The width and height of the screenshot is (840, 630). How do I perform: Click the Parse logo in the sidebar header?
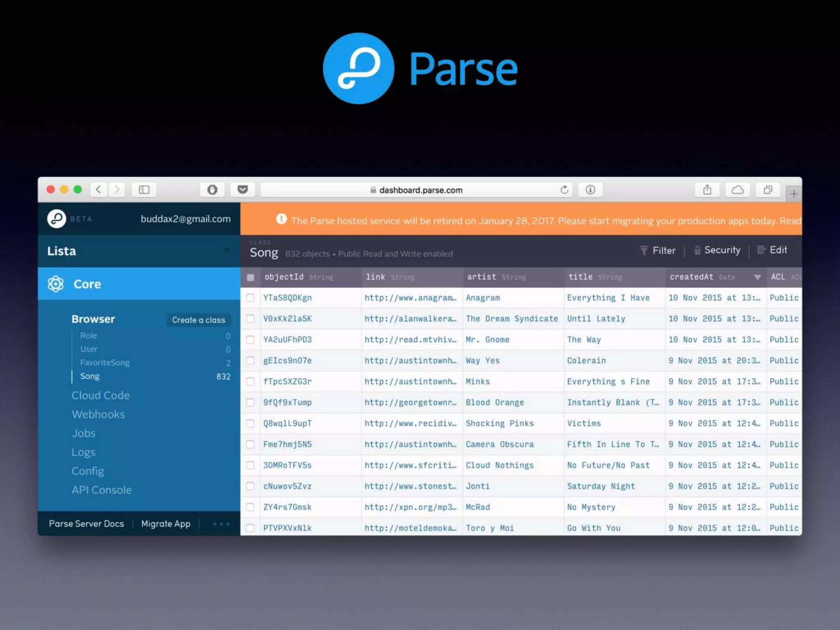point(57,219)
